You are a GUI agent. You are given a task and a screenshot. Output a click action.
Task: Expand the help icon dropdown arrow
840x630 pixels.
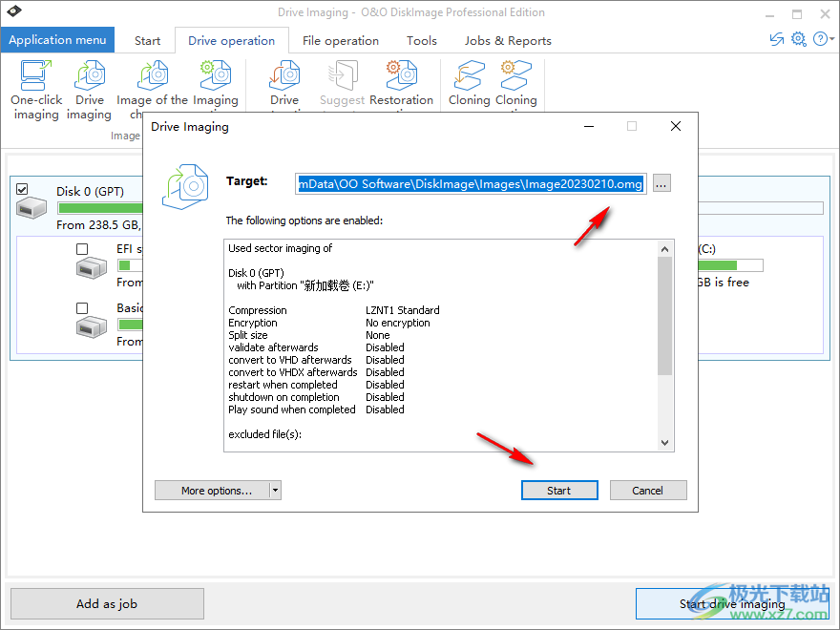tap(832, 39)
